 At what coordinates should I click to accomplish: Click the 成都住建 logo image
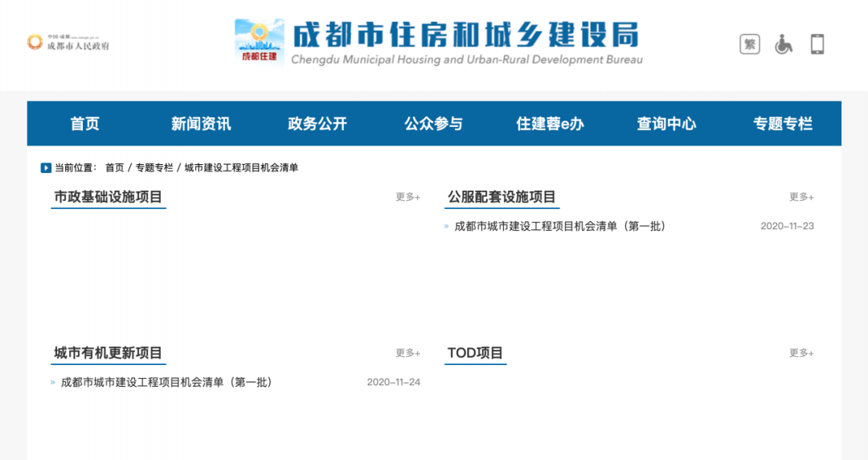coord(259,43)
